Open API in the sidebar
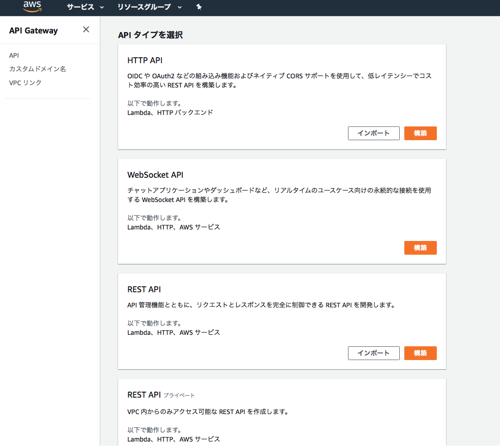The width and height of the screenshot is (500, 448). 14,55
